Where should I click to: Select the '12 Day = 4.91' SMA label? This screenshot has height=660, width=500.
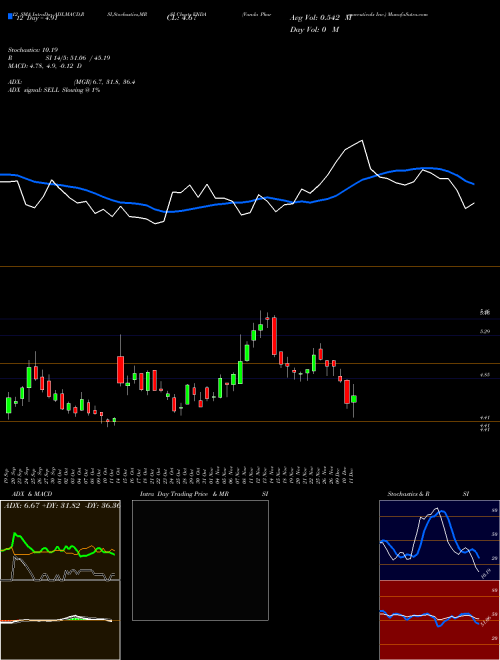[35, 19]
